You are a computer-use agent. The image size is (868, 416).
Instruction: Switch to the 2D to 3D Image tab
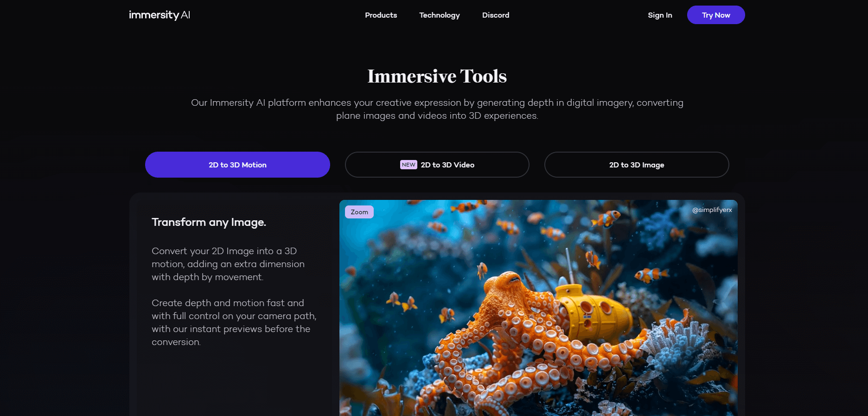(x=637, y=165)
